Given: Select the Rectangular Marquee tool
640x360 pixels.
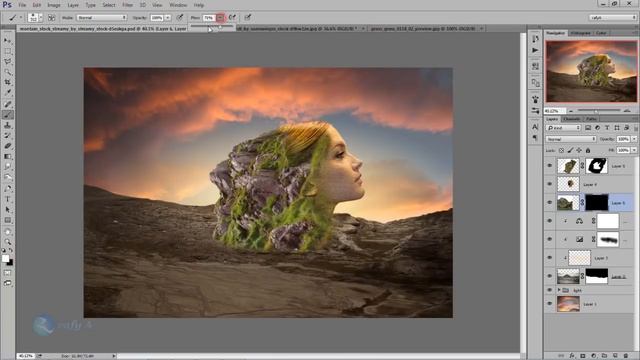Looking at the screenshot, I should pos(8,51).
